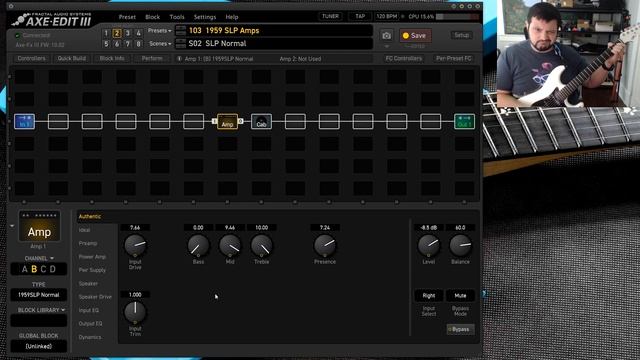The width and height of the screenshot is (640, 360).
Task: Switch to the Speaker Drive page tab
Action: click(x=95, y=297)
